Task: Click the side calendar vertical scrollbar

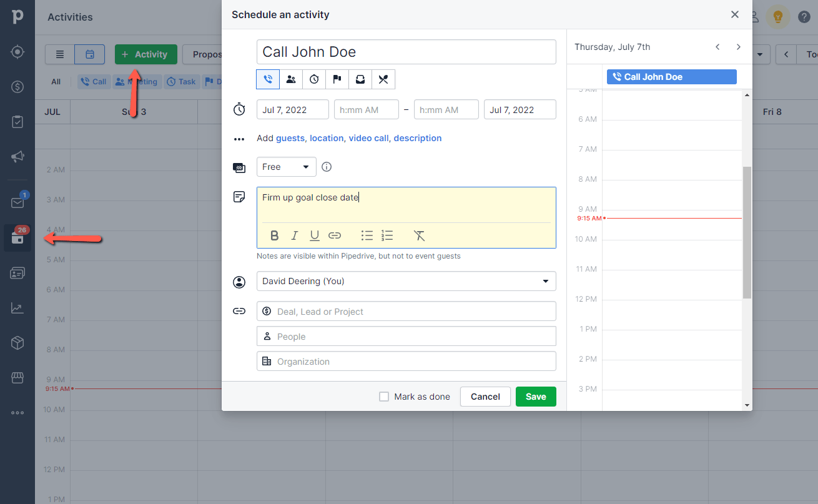Action: 747,232
